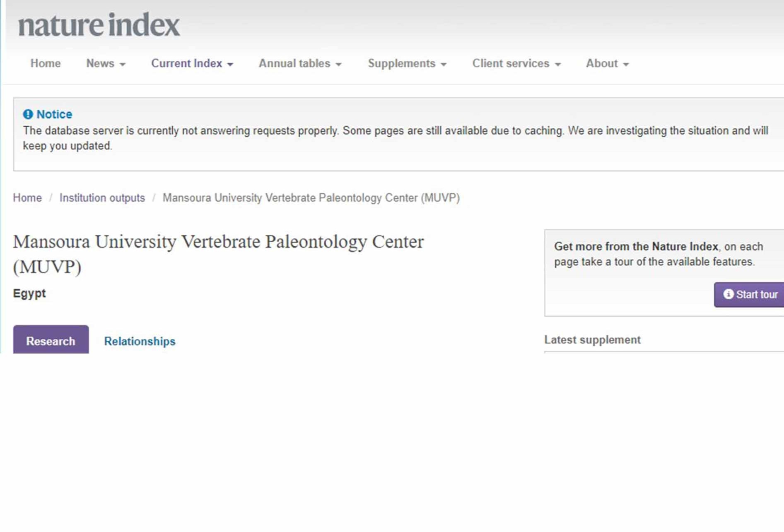784x532 pixels.
Task: Select the Research tab
Action: pyautogui.click(x=51, y=341)
